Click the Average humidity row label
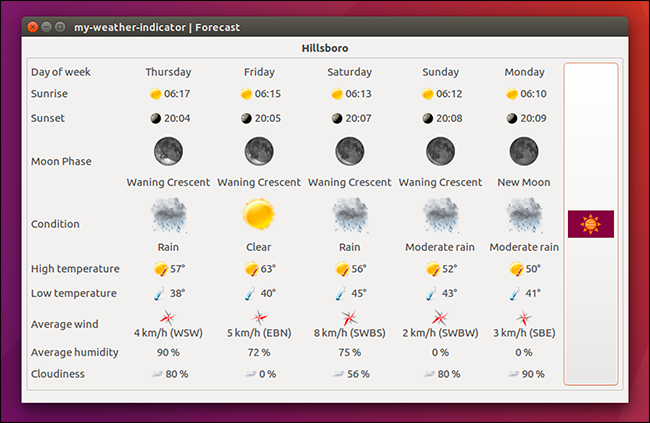 click(x=75, y=352)
